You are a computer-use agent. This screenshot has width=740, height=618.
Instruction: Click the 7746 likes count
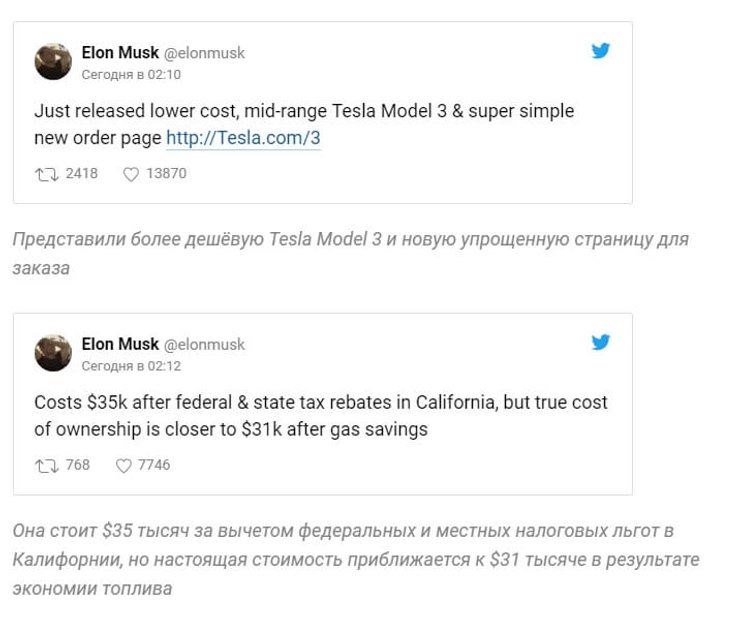[154, 465]
